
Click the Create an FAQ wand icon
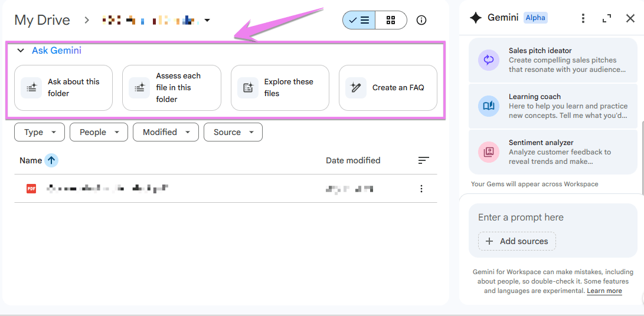[356, 88]
